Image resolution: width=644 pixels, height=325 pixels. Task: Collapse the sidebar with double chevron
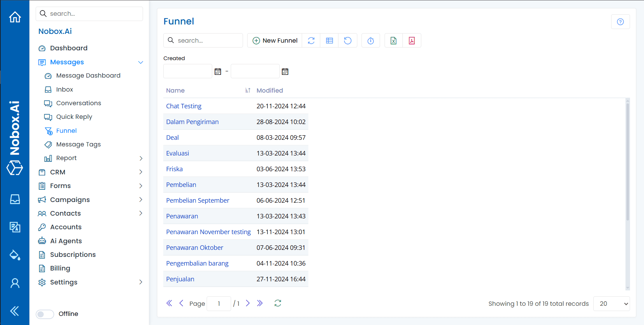[x=15, y=311]
